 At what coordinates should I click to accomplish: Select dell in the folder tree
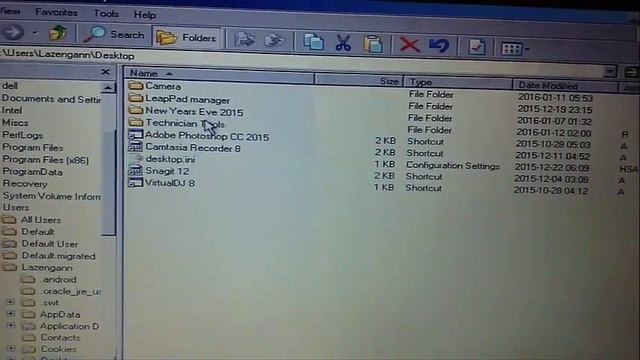pos(10,86)
